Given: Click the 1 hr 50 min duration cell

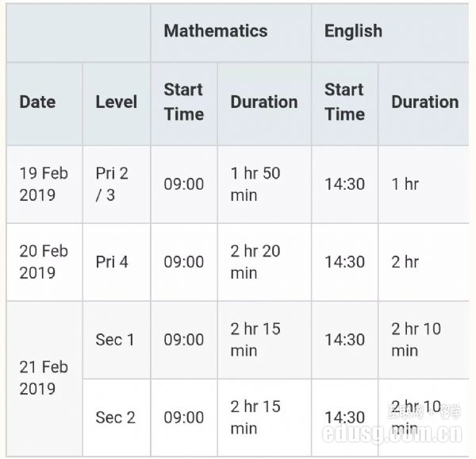Looking at the screenshot, I should pos(255,184).
